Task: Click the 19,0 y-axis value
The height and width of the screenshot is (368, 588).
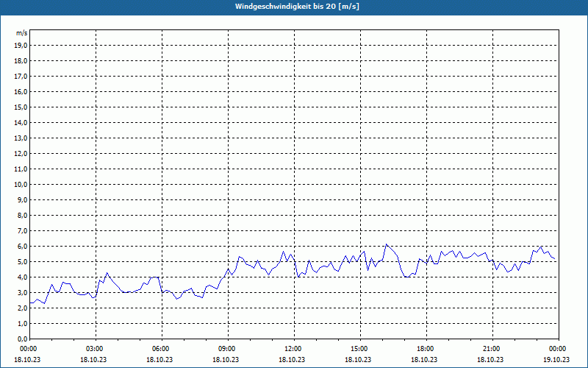Action: (x=21, y=46)
